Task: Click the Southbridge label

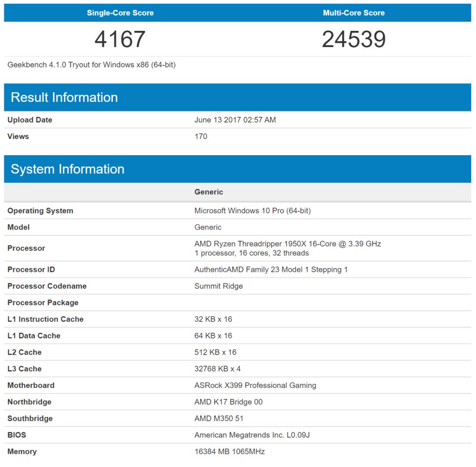Action: point(30,418)
